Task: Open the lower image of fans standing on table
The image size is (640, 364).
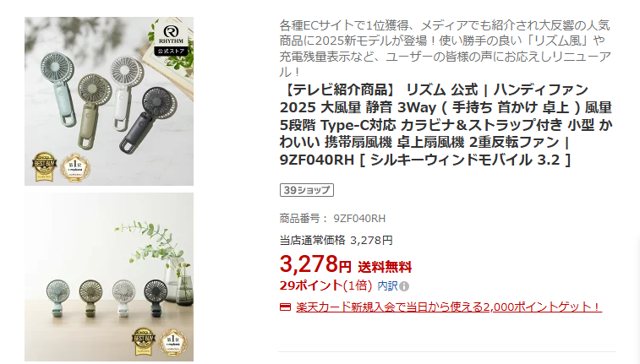Action: click(109, 277)
